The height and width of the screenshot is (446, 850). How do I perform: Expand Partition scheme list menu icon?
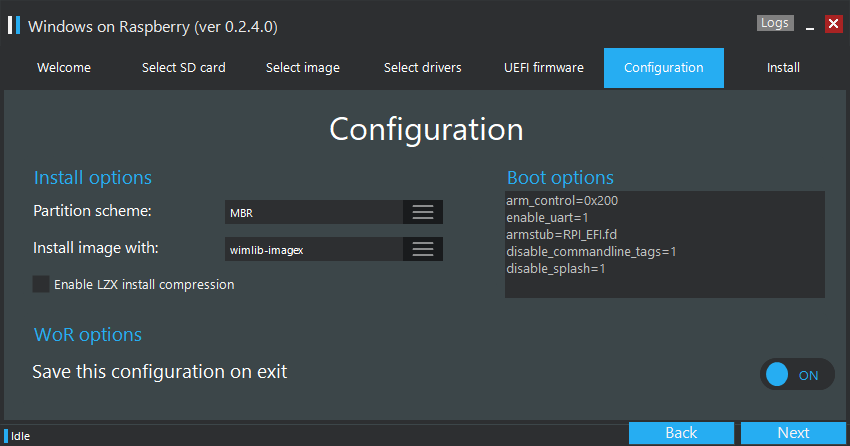tap(423, 212)
